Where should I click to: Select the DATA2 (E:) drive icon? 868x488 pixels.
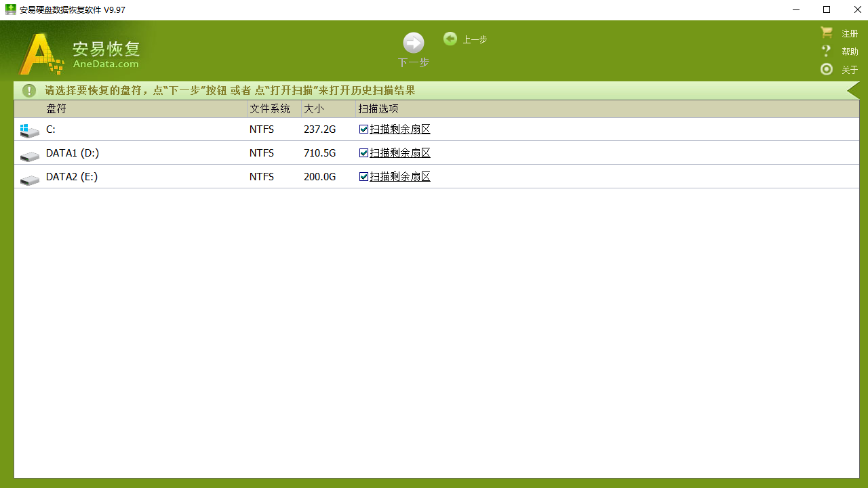coord(29,180)
